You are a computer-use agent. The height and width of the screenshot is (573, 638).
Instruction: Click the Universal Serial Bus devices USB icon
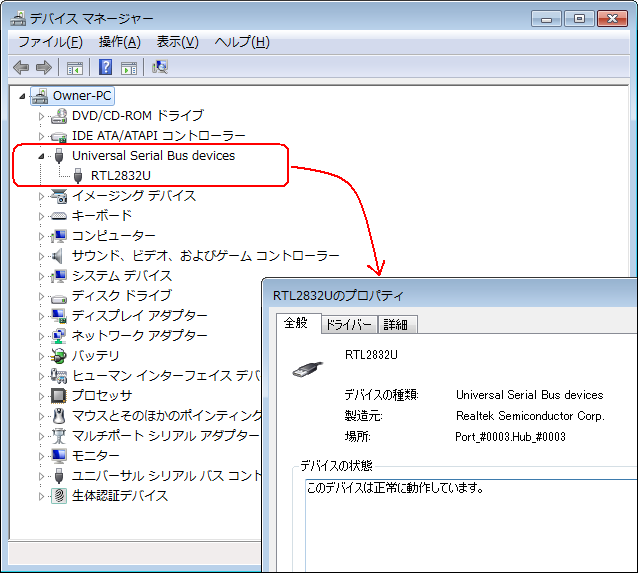click(x=59, y=155)
